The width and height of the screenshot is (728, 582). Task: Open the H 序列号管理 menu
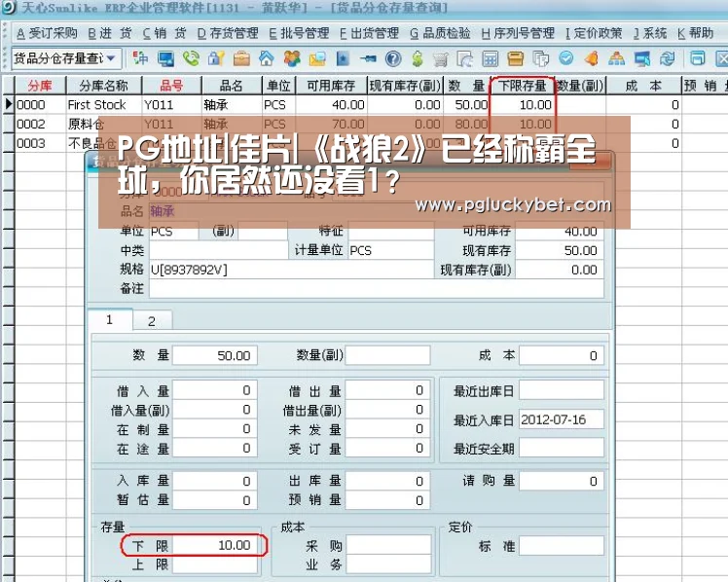(x=518, y=33)
